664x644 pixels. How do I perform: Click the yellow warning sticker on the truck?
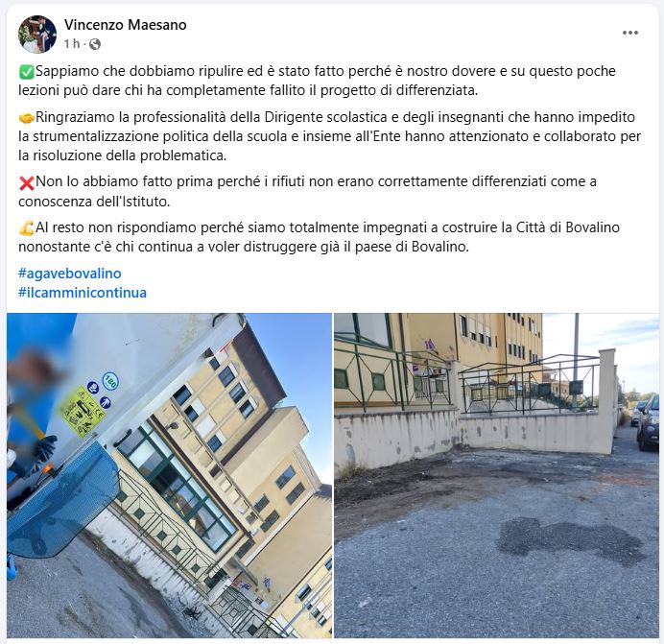pos(82,412)
